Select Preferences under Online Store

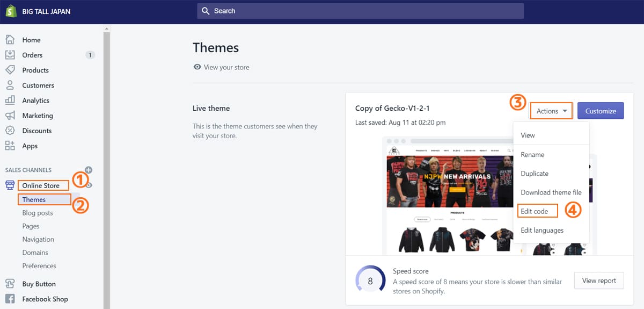click(39, 265)
